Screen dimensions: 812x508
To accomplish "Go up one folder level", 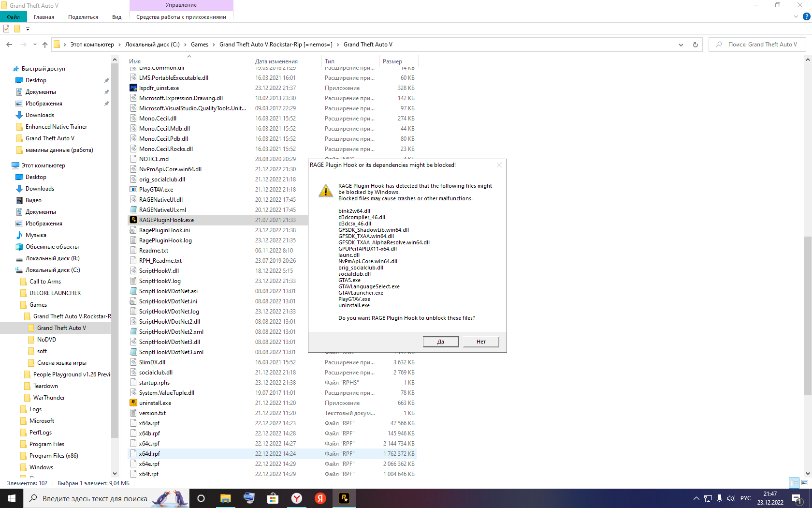I will (x=45, y=45).
